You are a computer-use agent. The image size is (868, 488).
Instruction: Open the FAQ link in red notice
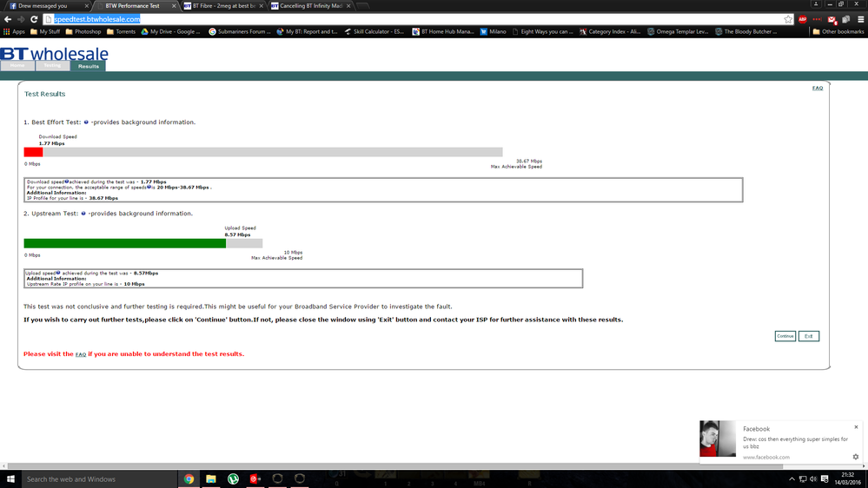[x=81, y=354]
